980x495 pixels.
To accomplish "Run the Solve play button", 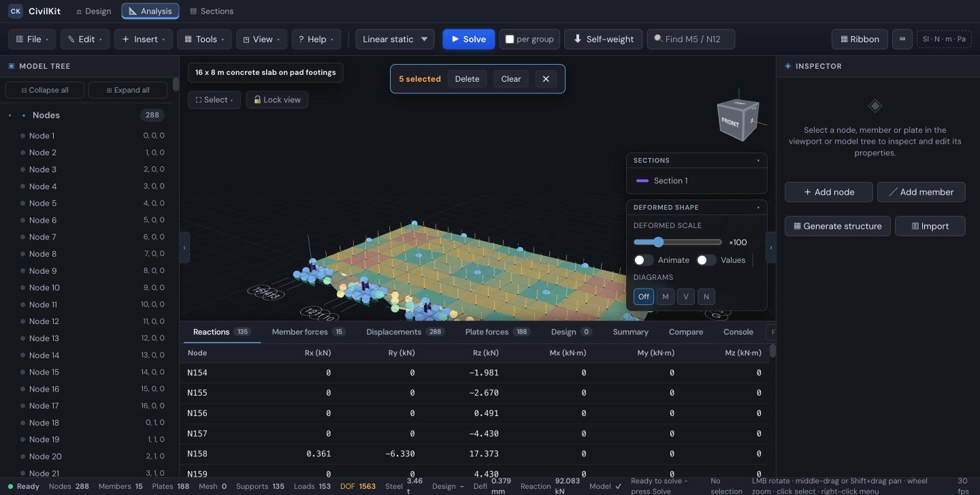I will coord(468,39).
